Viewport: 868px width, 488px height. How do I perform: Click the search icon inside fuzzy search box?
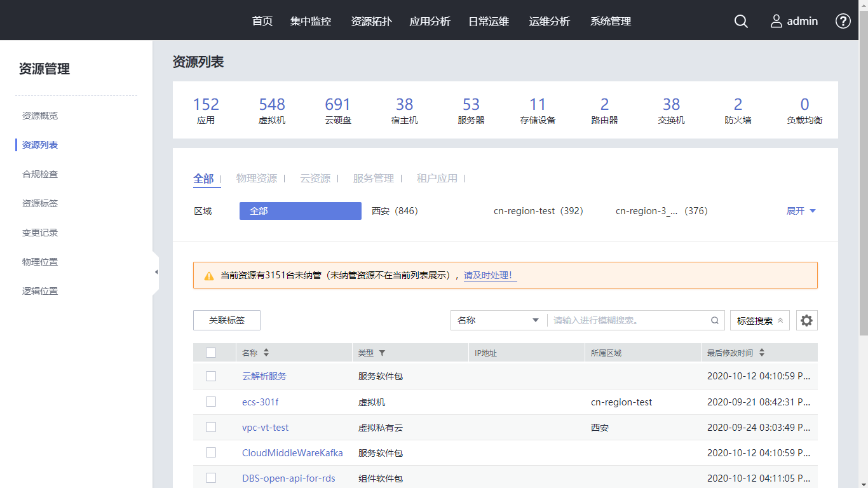point(714,320)
